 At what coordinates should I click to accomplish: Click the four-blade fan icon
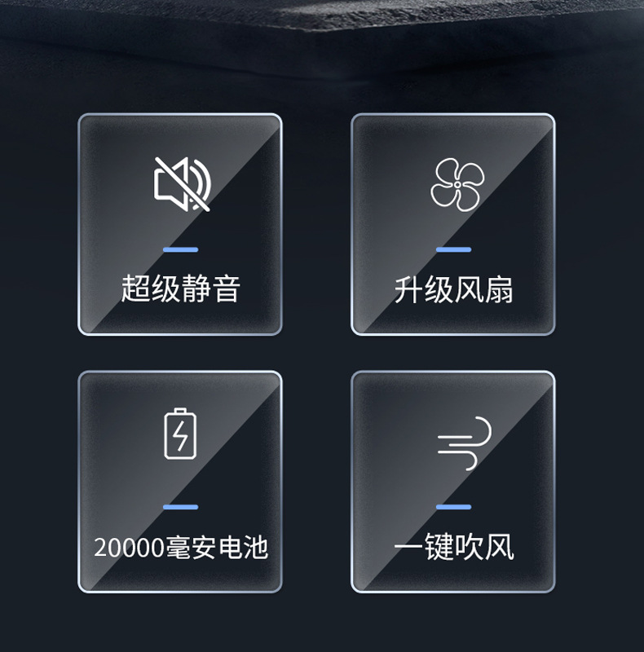click(457, 184)
